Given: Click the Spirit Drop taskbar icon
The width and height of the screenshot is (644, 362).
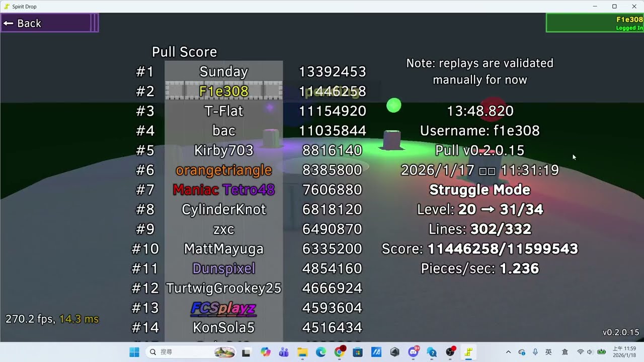Looking at the screenshot, I should [469, 352].
